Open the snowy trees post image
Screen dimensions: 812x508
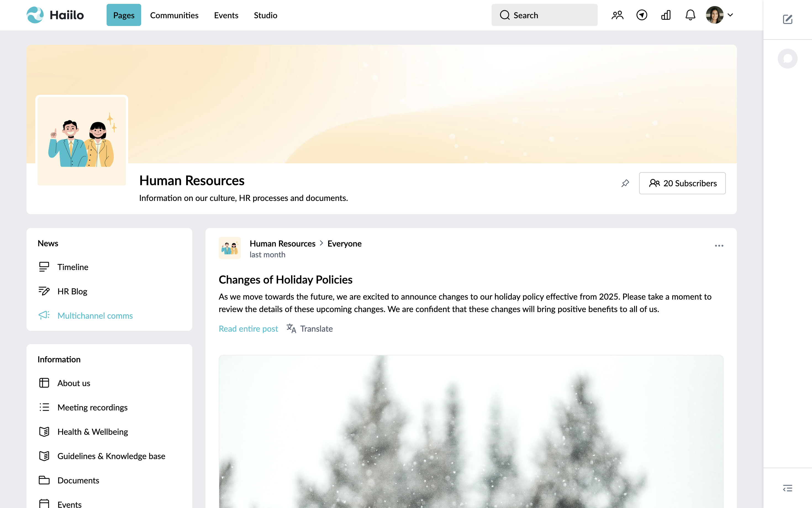tap(471, 432)
